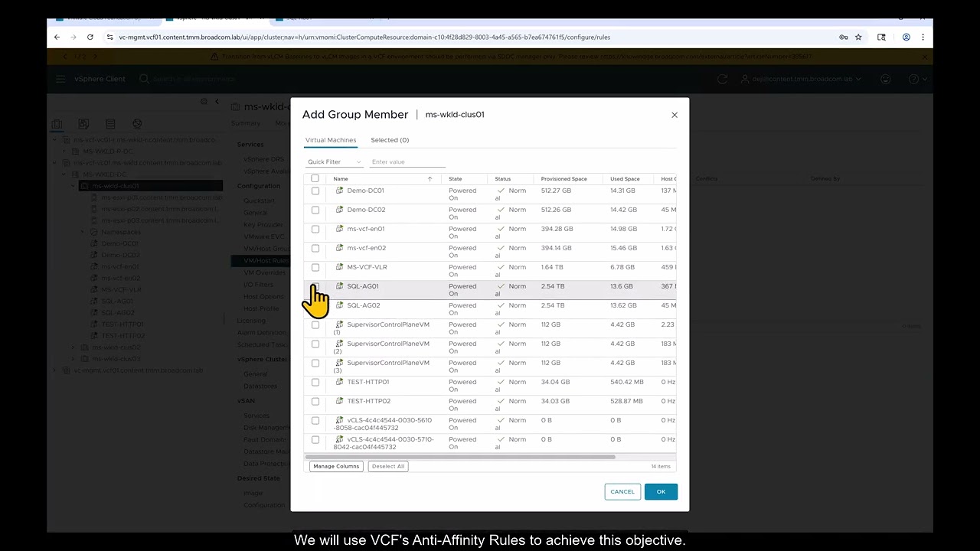Close the Add Group Member dialog
Image resolution: width=980 pixels, height=551 pixels.
click(675, 115)
